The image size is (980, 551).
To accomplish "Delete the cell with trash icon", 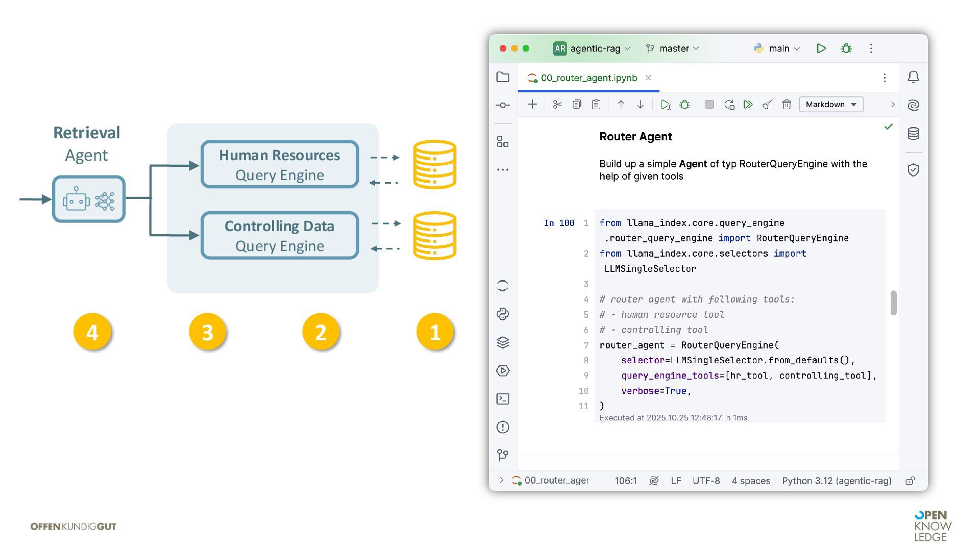I will point(787,105).
